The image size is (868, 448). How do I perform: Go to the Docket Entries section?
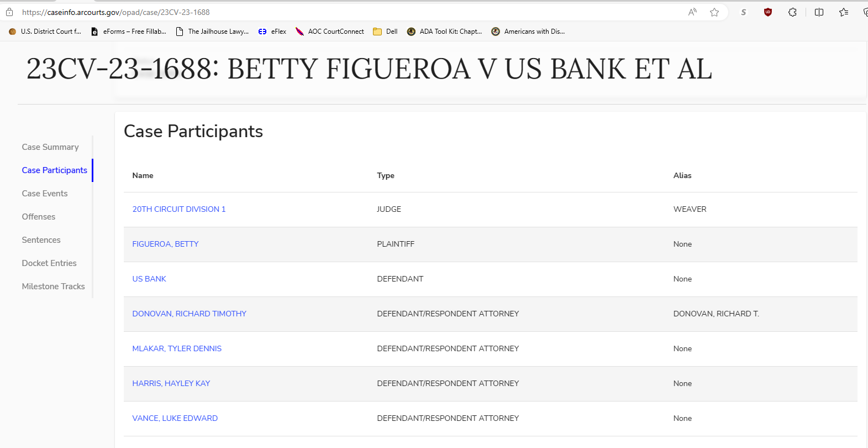[x=49, y=263]
